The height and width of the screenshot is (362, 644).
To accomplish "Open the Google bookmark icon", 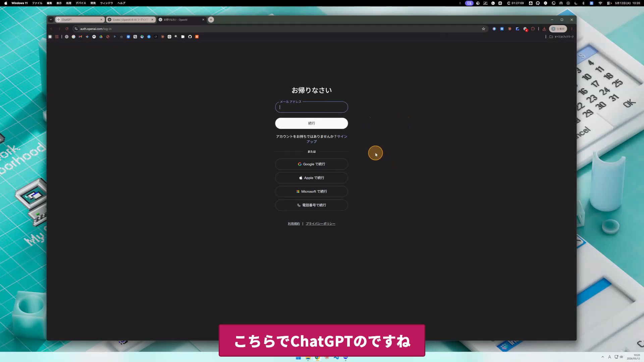I will pyautogui.click(x=73, y=37).
